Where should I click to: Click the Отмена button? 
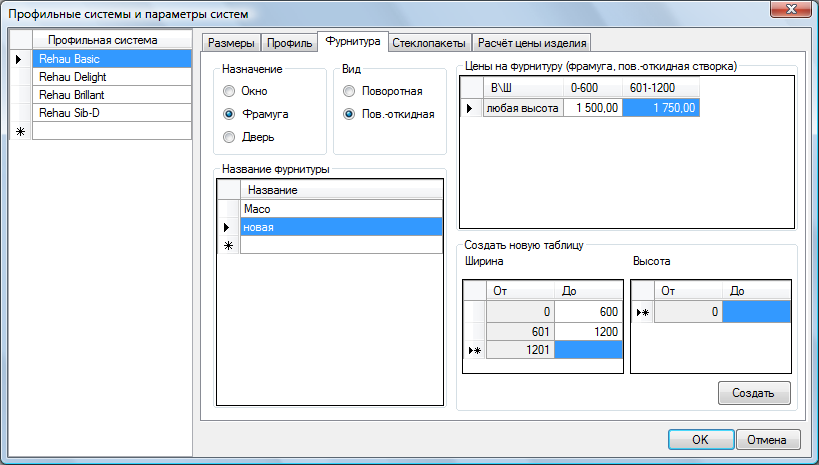click(x=768, y=439)
